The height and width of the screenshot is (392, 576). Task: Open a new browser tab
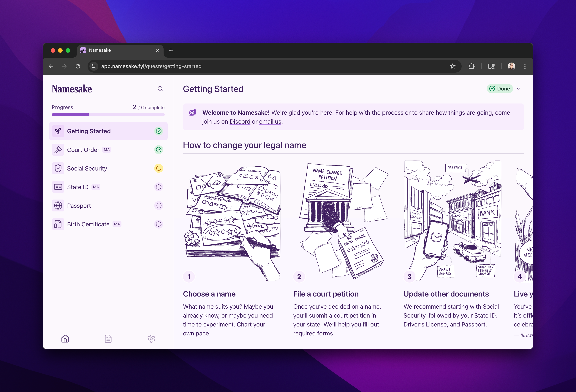[171, 50]
